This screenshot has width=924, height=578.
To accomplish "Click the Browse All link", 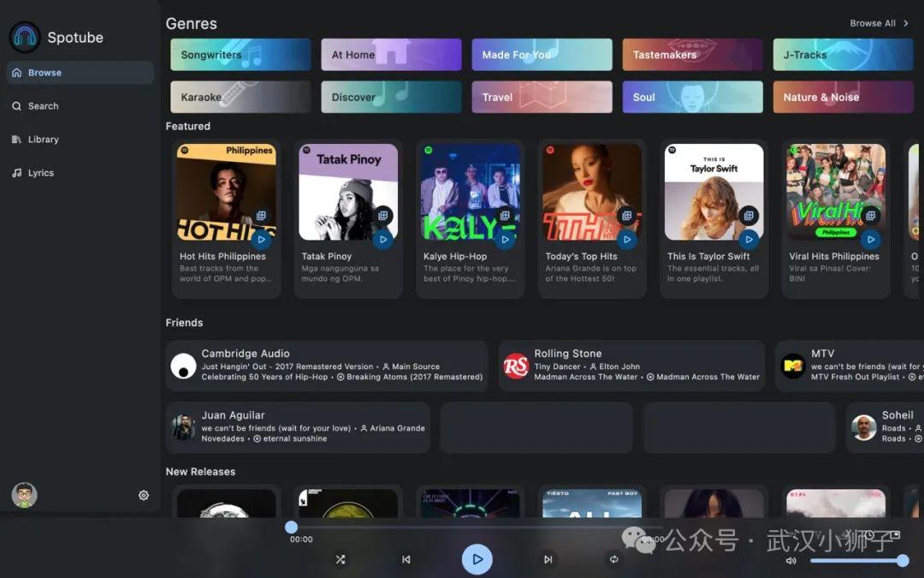I will tap(873, 23).
